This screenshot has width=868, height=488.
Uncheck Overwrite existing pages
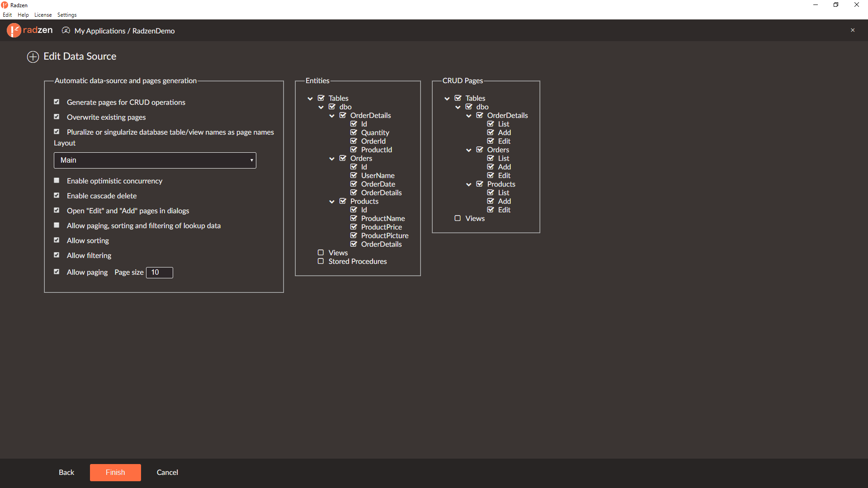[57, 117]
